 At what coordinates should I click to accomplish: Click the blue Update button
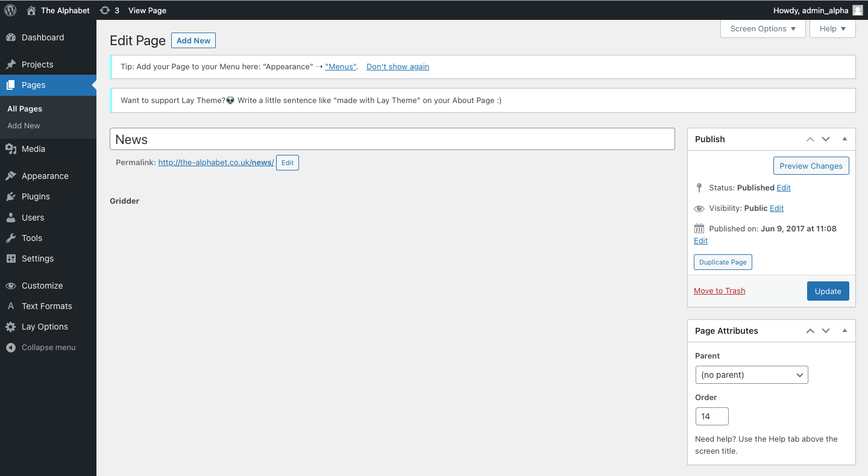828,291
